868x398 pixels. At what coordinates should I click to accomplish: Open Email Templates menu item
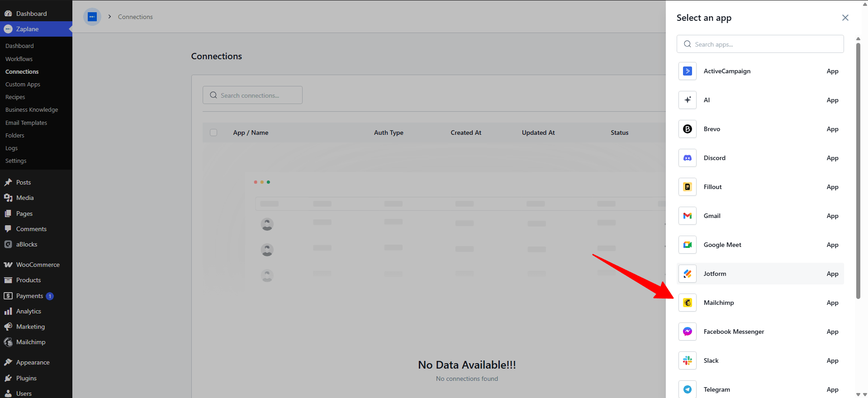(26, 123)
